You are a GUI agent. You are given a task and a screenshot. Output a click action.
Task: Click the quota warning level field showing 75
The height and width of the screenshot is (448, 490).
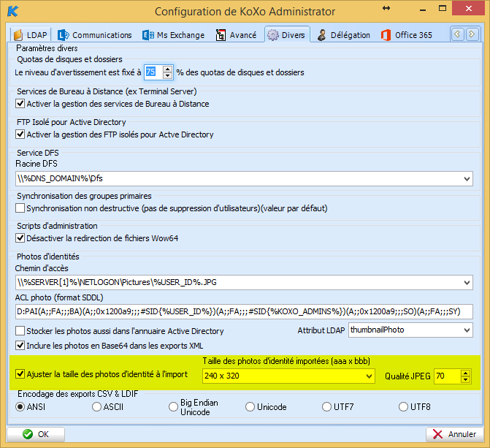(154, 72)
